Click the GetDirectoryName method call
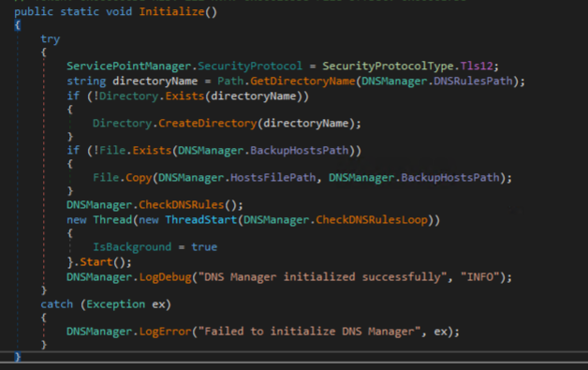Screen dimensions: 588x370 click(x=302, y=81)
